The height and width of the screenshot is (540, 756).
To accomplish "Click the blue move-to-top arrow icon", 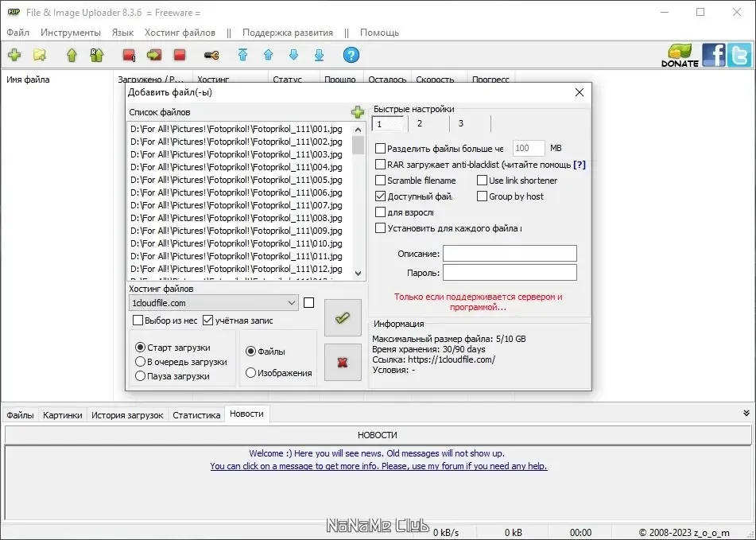I will click(242, 55).
